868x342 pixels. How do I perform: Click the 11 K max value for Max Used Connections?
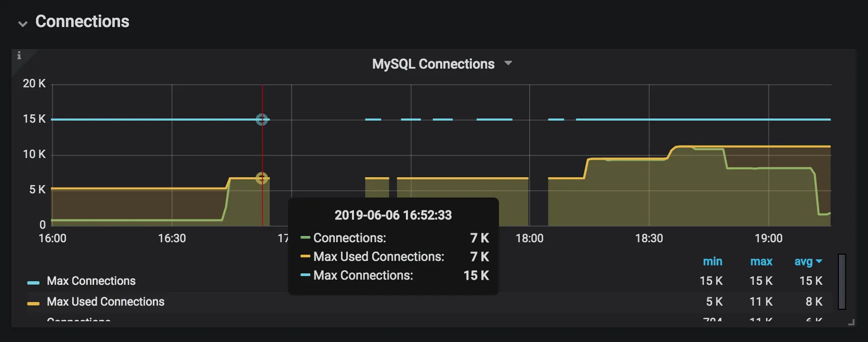(x=761, y=301)
